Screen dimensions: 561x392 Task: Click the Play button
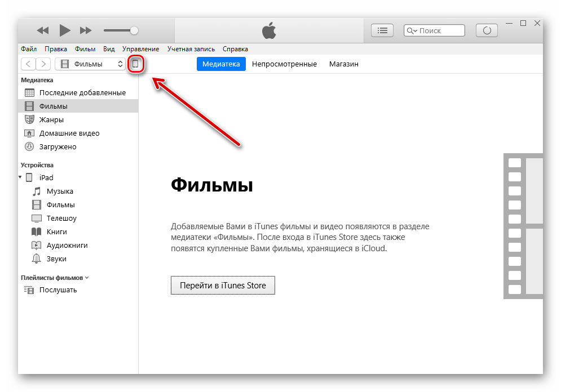pos(65,30)
